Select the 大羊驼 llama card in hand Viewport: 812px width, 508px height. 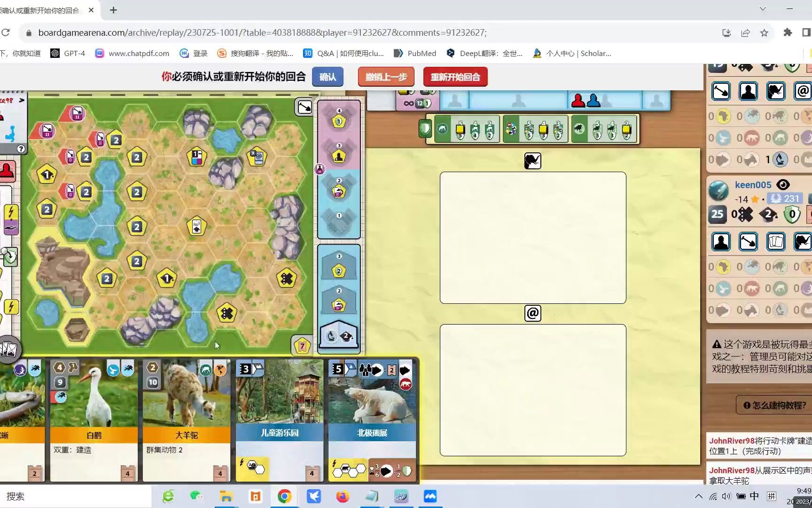(186, 421)
